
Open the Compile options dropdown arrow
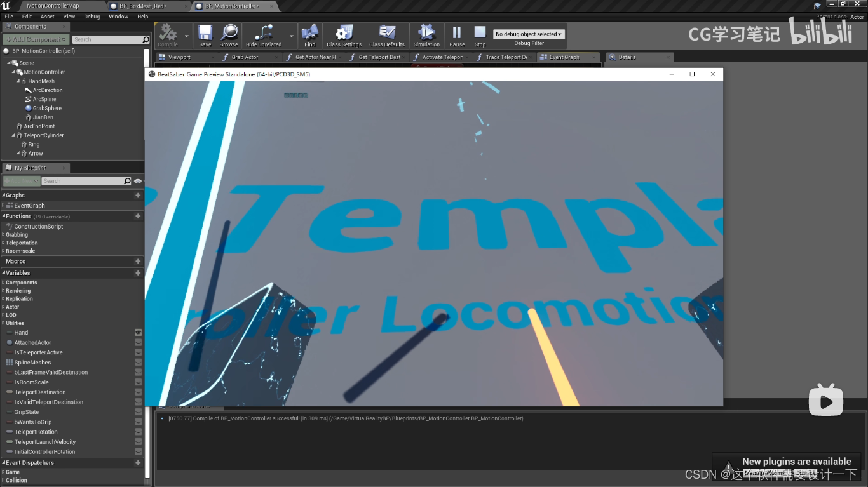click(x=187, y=36)
